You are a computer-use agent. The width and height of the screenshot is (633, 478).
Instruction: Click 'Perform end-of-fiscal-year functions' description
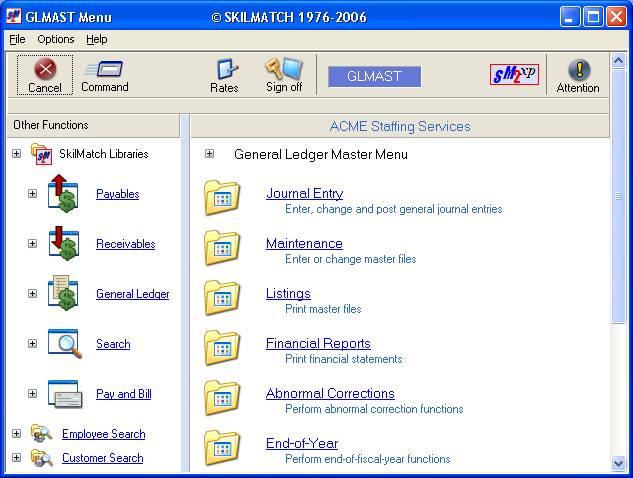367,459
